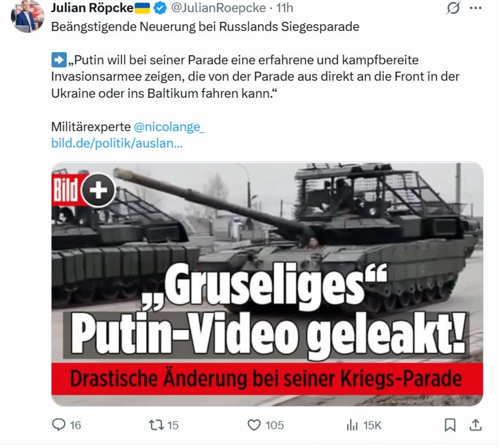Open the @JulianRoepcke handle link
500x448 pixels.
[218, 8]
